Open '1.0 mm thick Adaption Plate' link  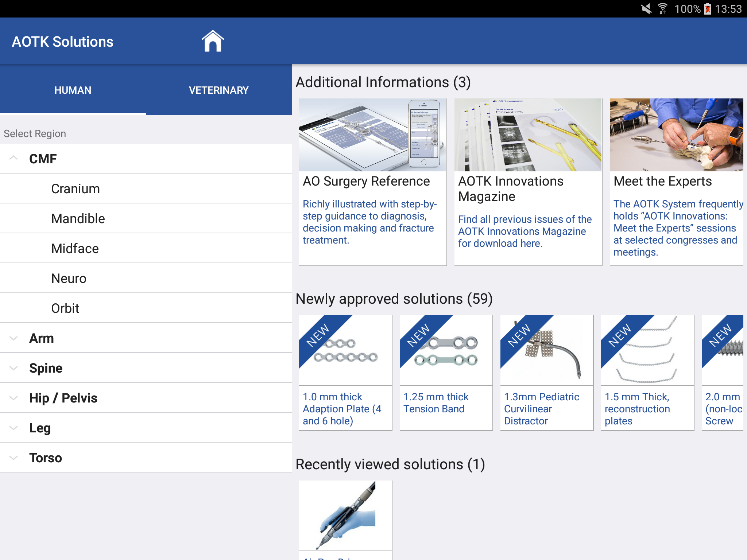tap(342, 409)
